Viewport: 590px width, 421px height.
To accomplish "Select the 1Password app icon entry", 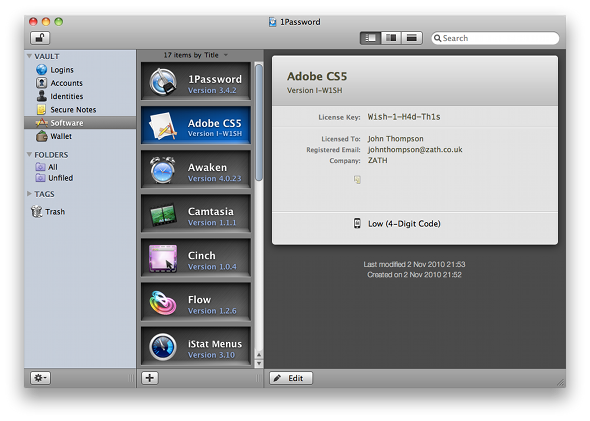I will click(x=163, y=82).
